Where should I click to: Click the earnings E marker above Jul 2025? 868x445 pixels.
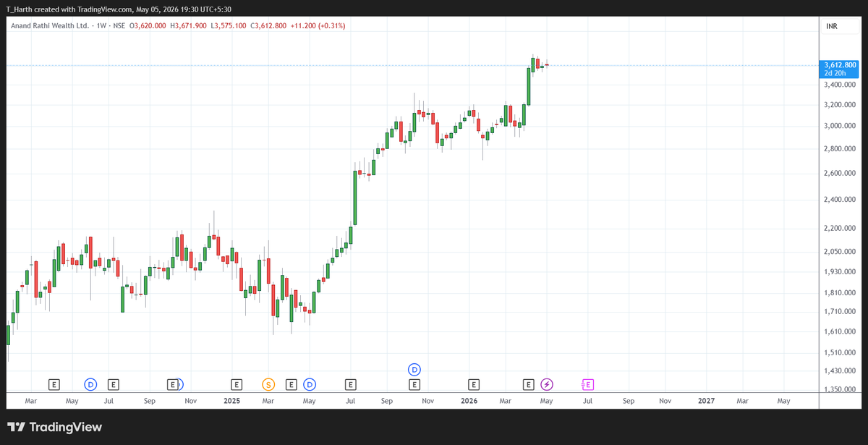(x=351, y=384)
